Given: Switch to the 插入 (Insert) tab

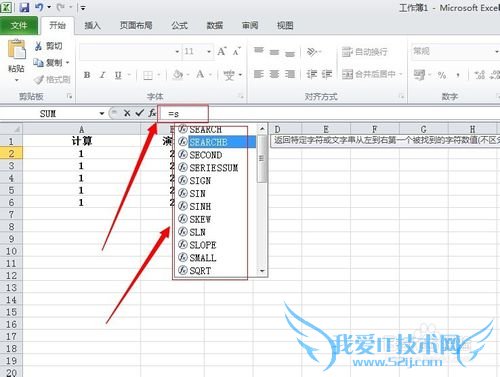Looking at the screenshot, I should tap(93, 26).
